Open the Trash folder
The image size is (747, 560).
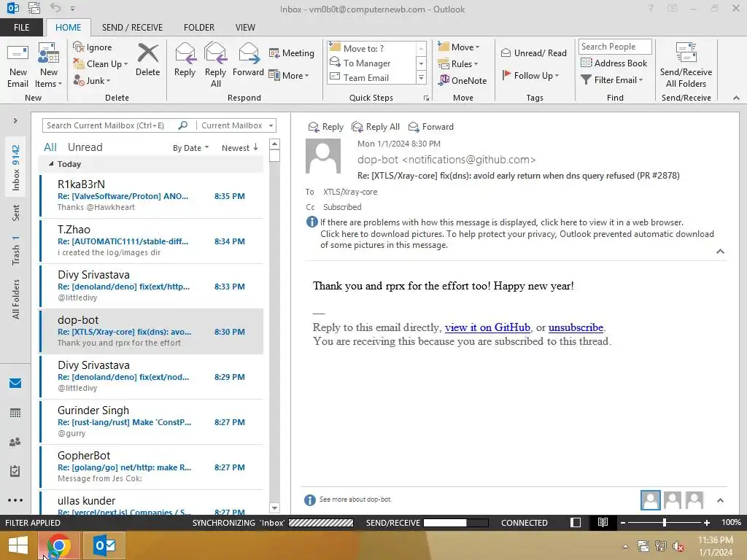[16, 250]
